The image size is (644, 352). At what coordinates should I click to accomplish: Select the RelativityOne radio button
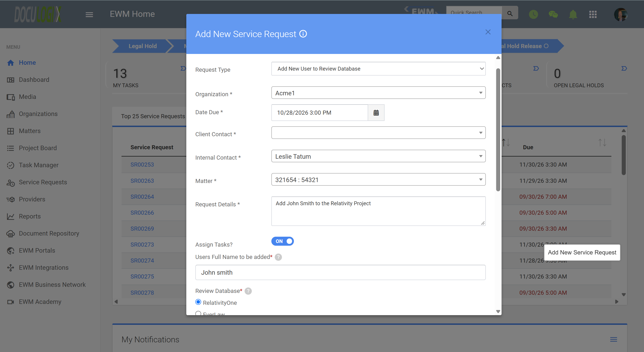click(198, 302)
